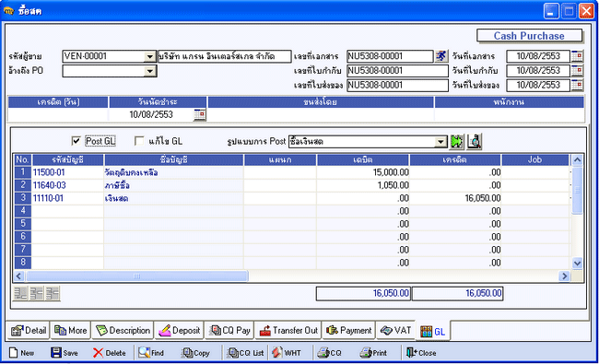Click tax invoice number field
599x364 pixels.
point(397,71)
